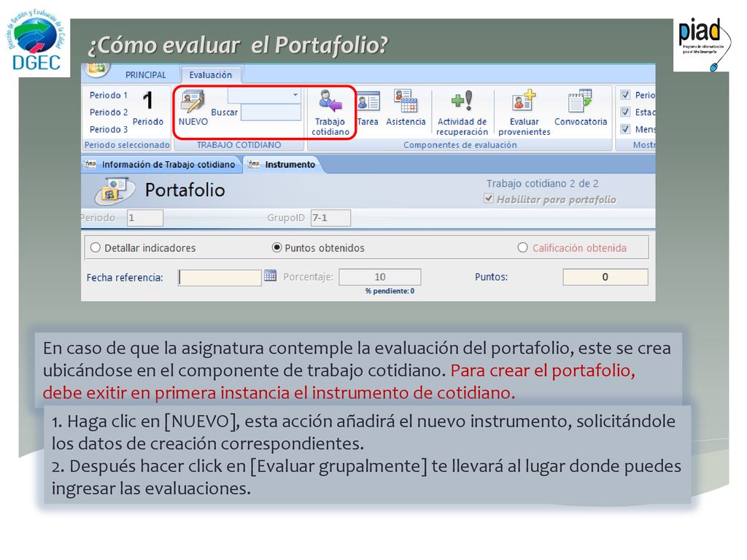Viewport: 747px width, 560px height.
Task: Select Calificación obtenida radio option
Action: (x=522, y=248)
